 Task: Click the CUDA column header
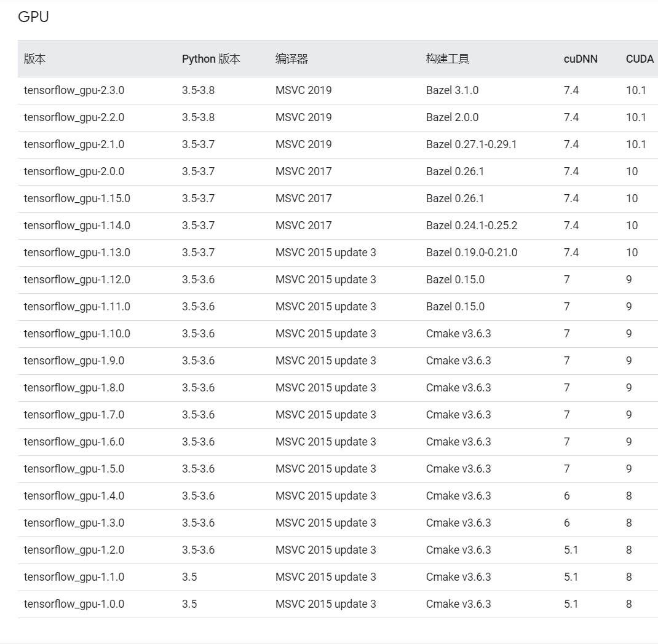(640, 59)
